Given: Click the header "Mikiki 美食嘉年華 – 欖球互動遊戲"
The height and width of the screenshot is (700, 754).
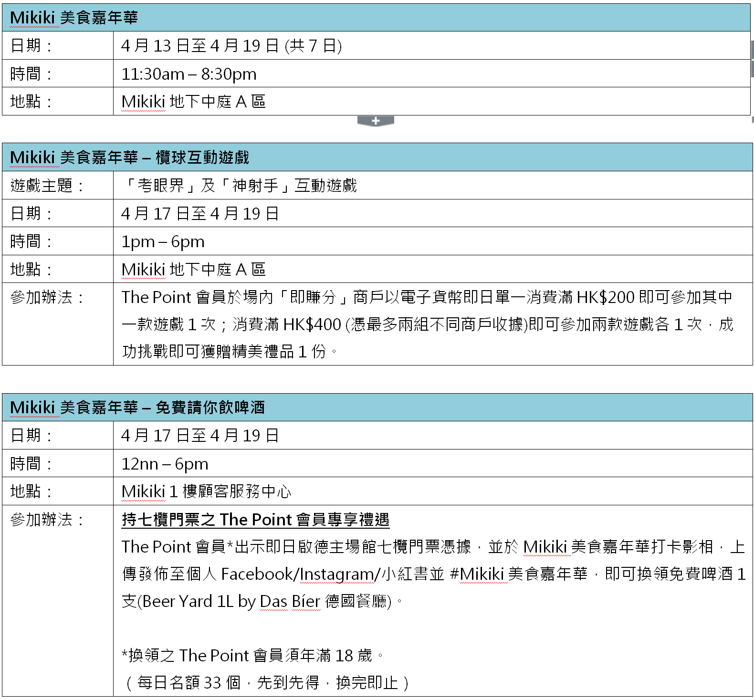Looking at the screenshot, I should (x=129, y=157).
